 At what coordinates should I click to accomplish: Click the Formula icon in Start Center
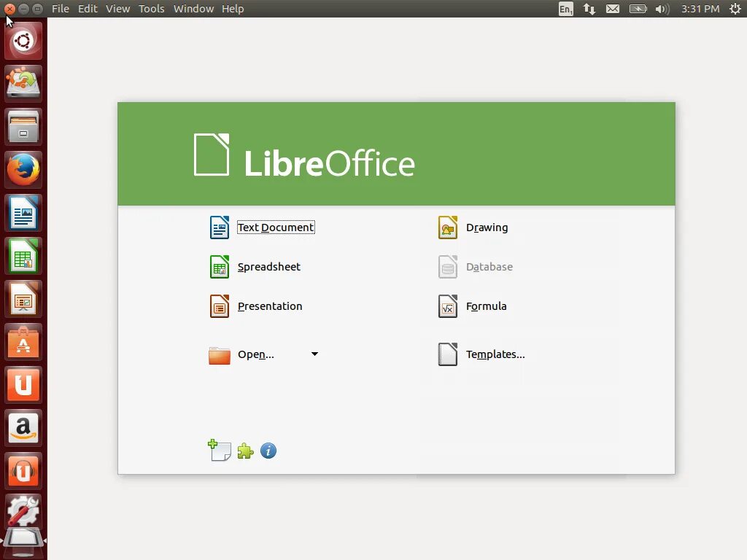(448, 306)
